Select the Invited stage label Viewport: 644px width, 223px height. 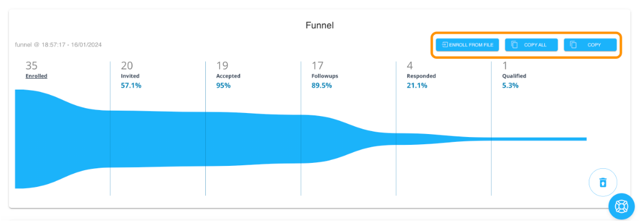coord(130,76)
